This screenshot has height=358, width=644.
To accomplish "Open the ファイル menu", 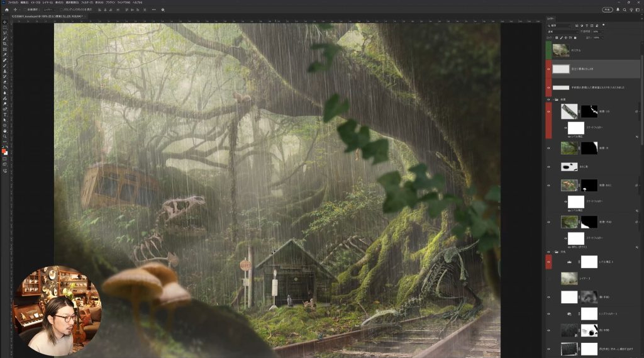I will tap(13, 3).
